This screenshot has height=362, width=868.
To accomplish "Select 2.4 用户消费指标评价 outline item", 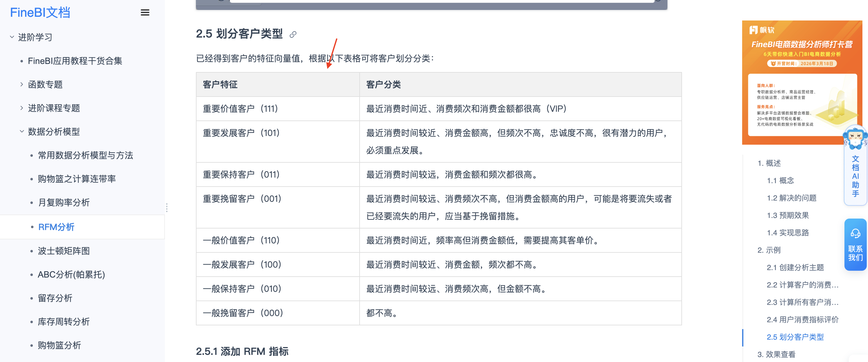I will point(802,319).
